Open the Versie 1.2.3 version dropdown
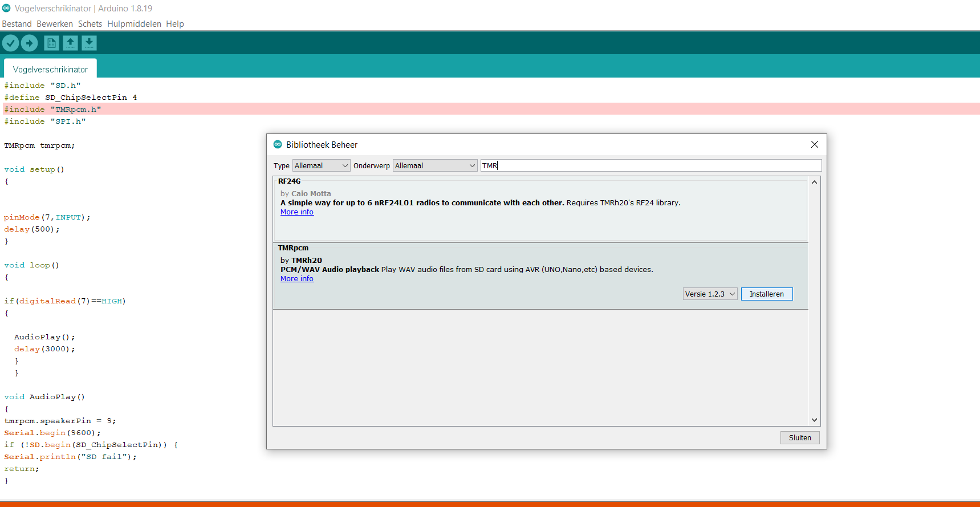 [x=710, y=294]
